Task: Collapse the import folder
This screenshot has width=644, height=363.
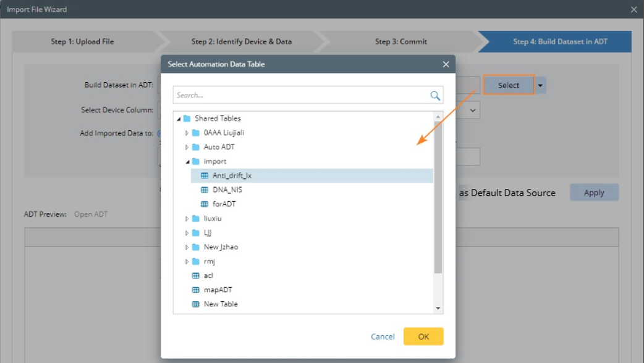Action: (x=187, y=162)
